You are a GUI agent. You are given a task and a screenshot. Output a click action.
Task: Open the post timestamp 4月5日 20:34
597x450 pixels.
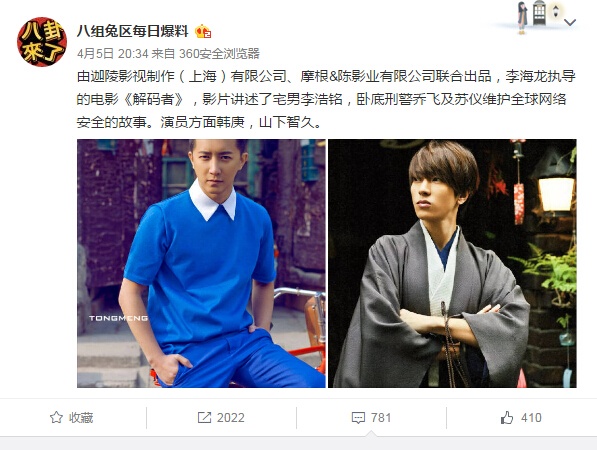[x=113, y=54]
